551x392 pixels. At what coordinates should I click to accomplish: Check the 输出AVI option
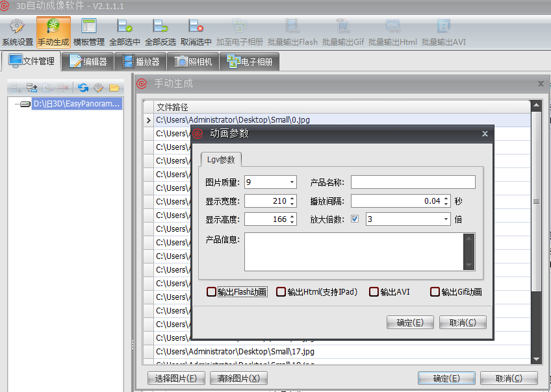point(374,292)
